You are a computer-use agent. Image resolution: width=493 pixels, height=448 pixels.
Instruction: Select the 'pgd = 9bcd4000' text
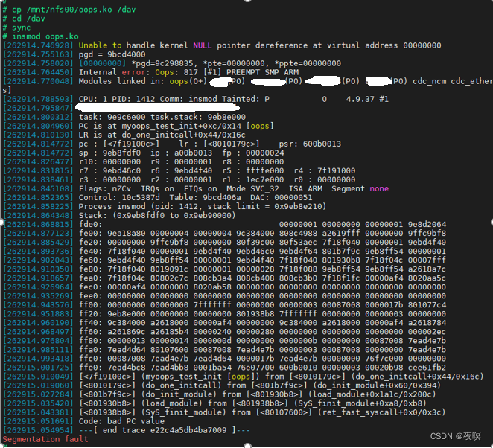coord(112,54)
